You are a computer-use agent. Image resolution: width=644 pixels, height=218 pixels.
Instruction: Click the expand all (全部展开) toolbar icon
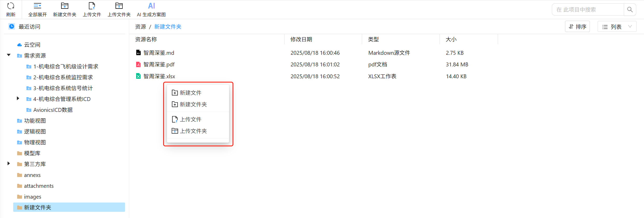click(x=38, y=6)
